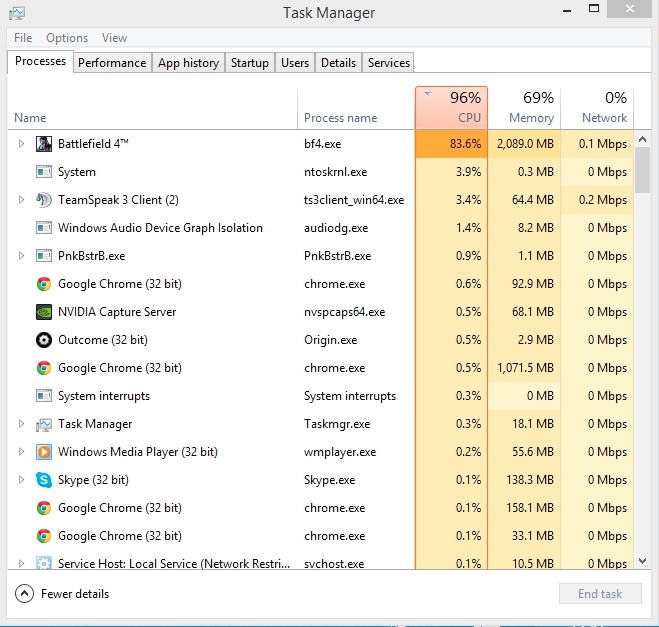Click the scrollbar down arrow

click(642, 561)
